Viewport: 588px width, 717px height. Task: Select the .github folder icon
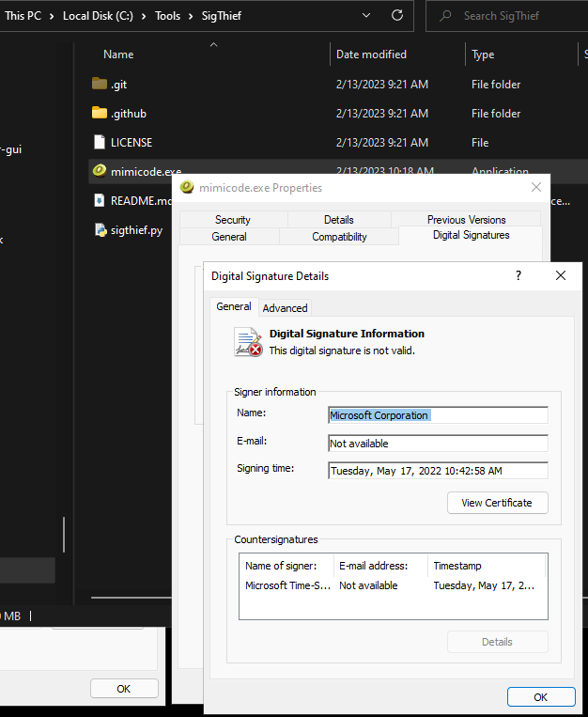tap(100, 113)
